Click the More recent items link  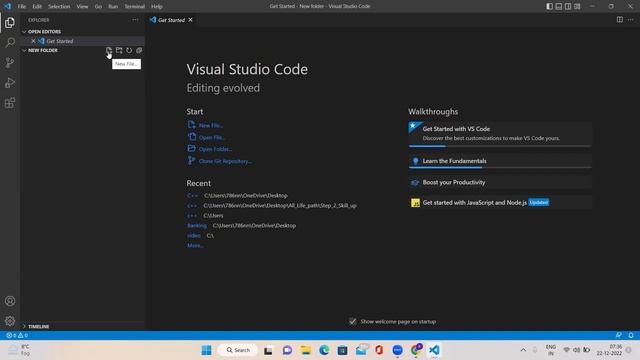coord(195,245)
